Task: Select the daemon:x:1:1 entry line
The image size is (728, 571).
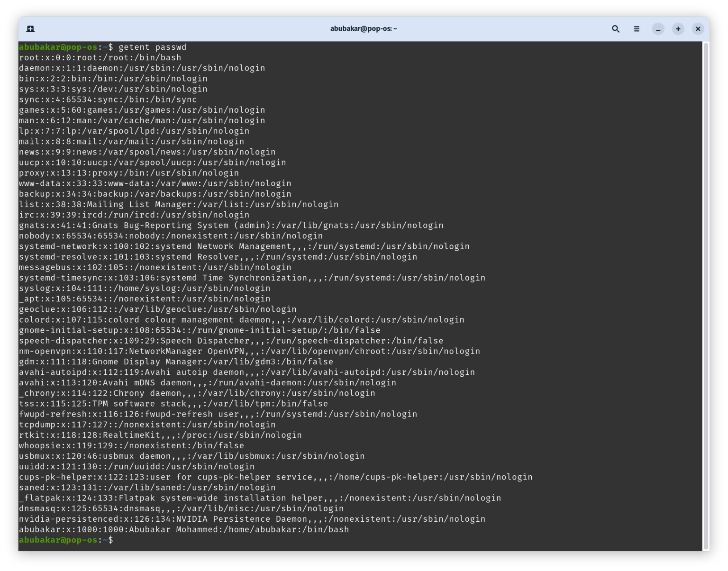Action: coord(142,68)
